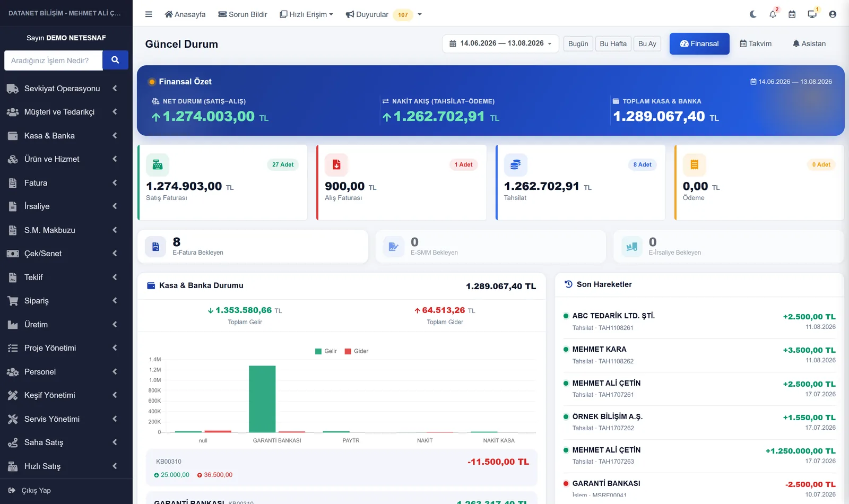Screen dimensions: 849x504
Task: Click the Saha Satış route icon
Action: 13,442
